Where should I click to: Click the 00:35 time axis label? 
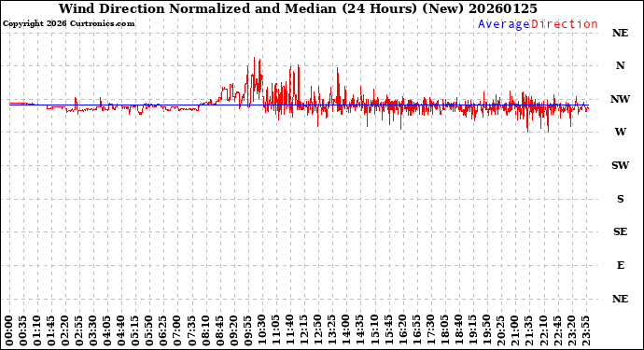coord(23,331)
